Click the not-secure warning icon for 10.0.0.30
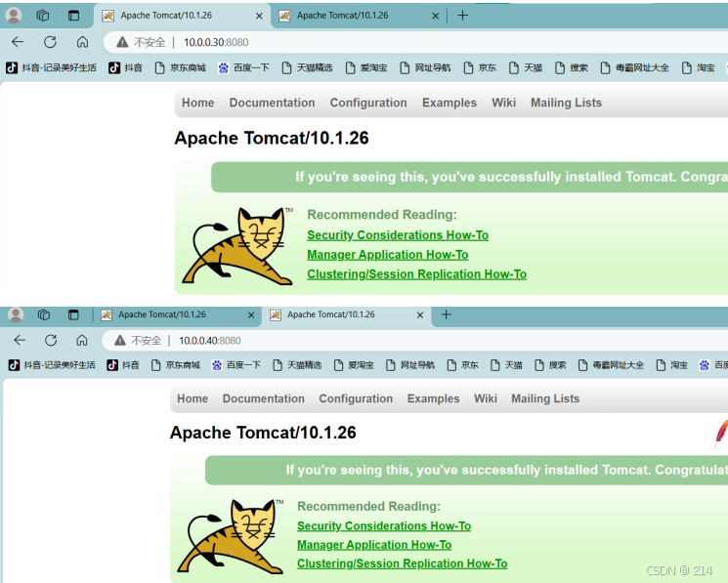This screenshot has height=583, width=728. coord(122,42)
